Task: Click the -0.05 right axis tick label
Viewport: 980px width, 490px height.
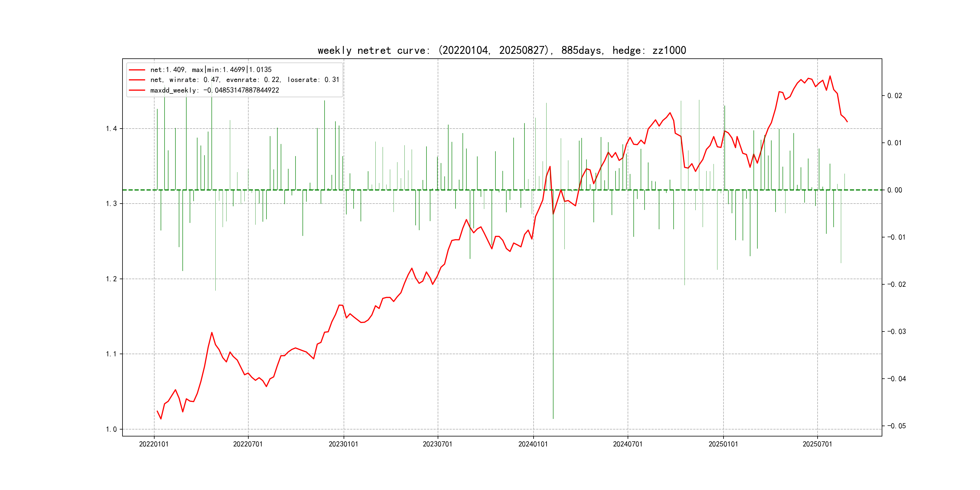Action: pyautogui.click(x=896, y=426)
